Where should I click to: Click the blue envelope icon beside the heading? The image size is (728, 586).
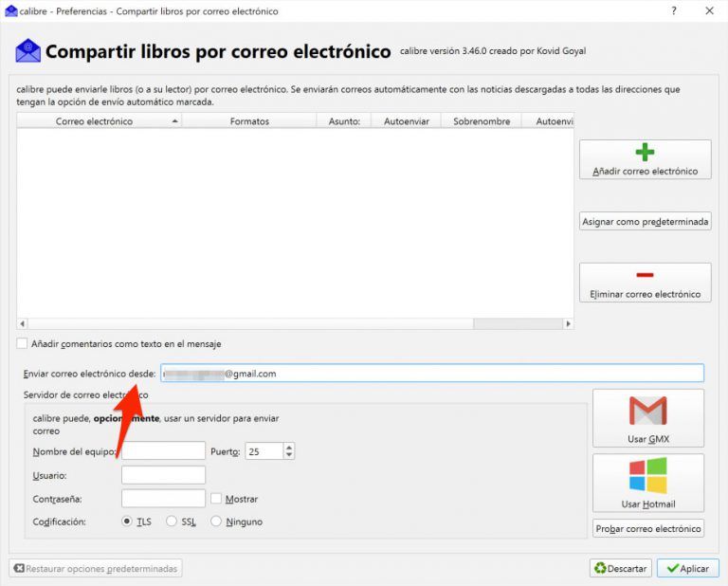click(27, 50)
